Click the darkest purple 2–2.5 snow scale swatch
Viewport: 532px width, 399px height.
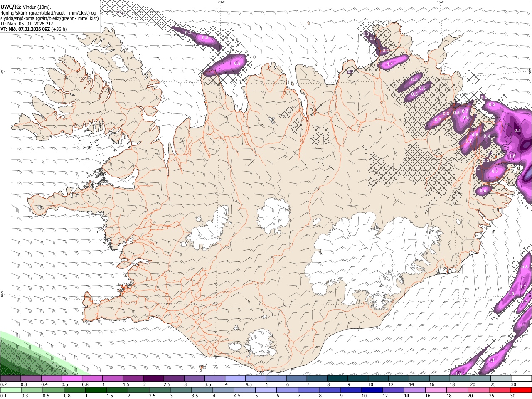[153, 379]
